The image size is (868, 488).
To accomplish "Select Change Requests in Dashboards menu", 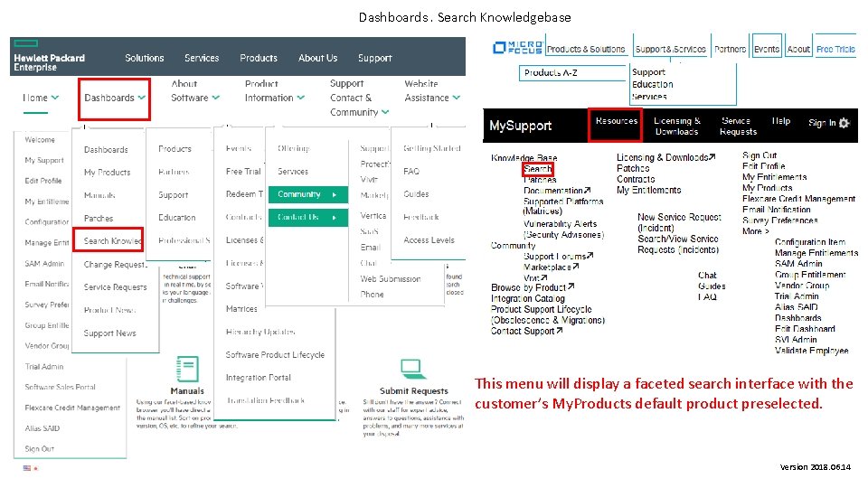I will [115, 265].
